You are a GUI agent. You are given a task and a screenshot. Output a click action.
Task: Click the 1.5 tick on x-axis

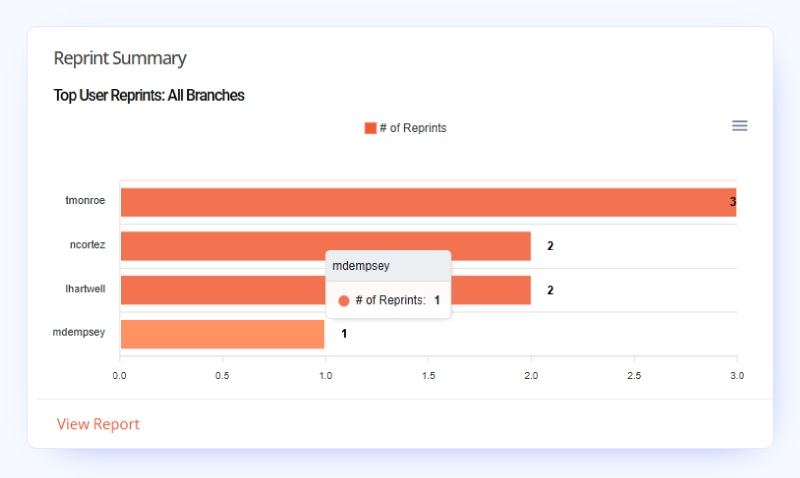coord(429,375)
